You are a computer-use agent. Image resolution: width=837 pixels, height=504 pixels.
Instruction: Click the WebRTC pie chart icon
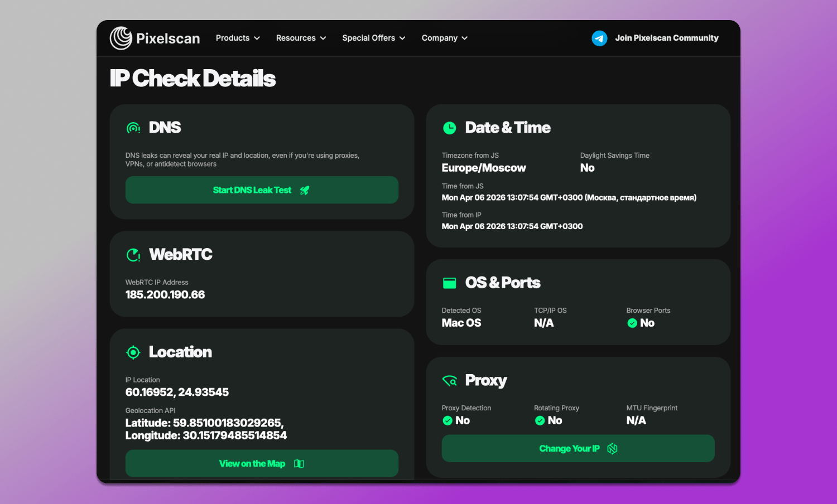click(x=133, y=255)
